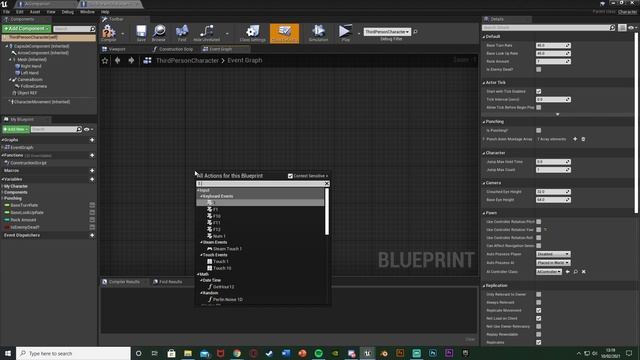Toggle Is Punching? checkbox
The height and width of the screenshot is (360, 640).
tap(539, 131)
